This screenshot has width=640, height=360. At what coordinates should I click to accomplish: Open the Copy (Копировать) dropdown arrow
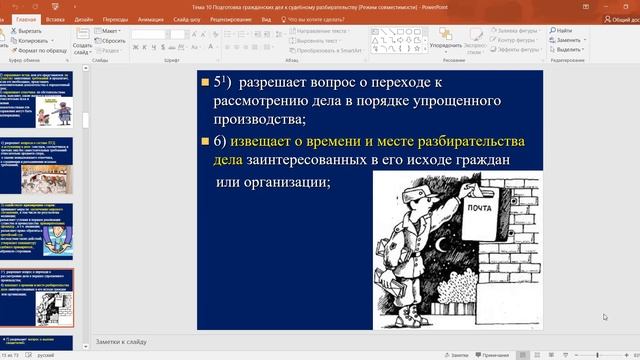point(52,41)
